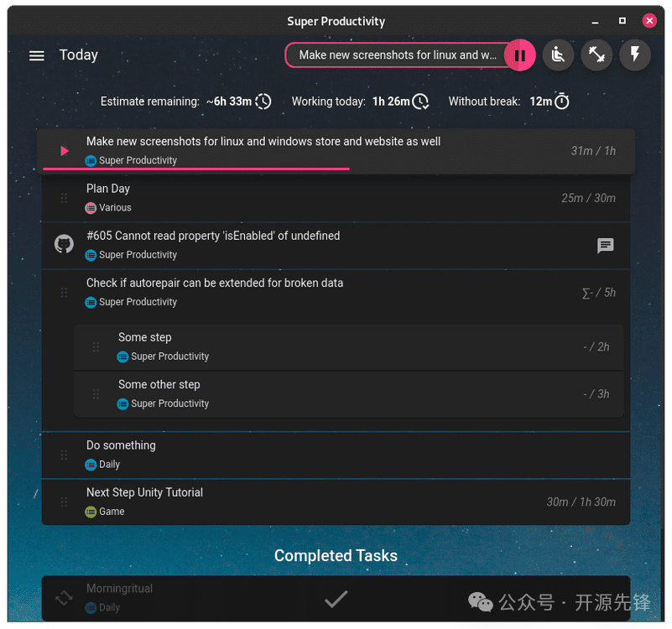Select the Morningritual completed task title

pos(119,588)
